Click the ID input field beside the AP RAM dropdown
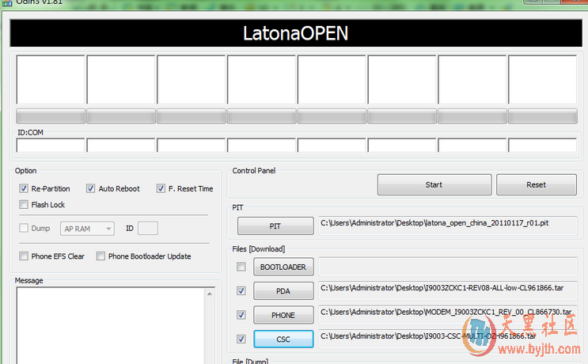 148,229
